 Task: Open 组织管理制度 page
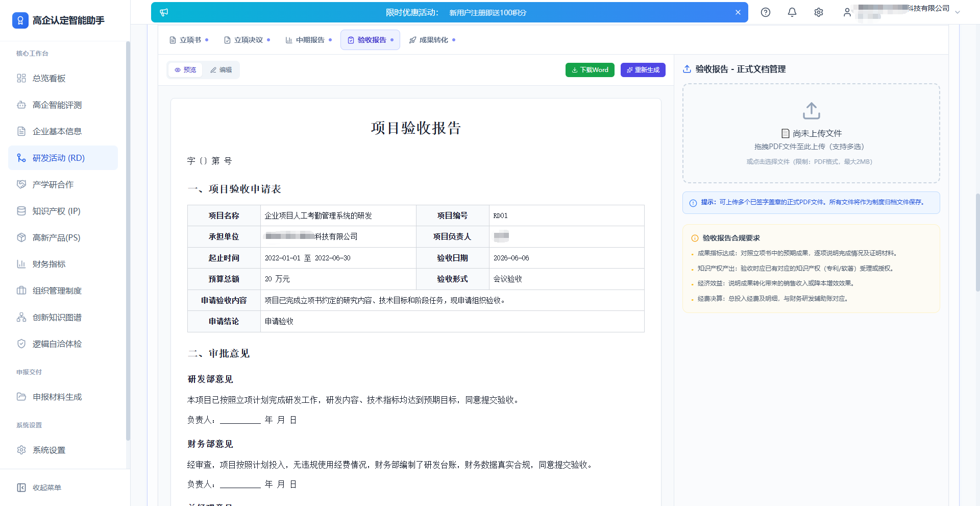pos(63,291)
